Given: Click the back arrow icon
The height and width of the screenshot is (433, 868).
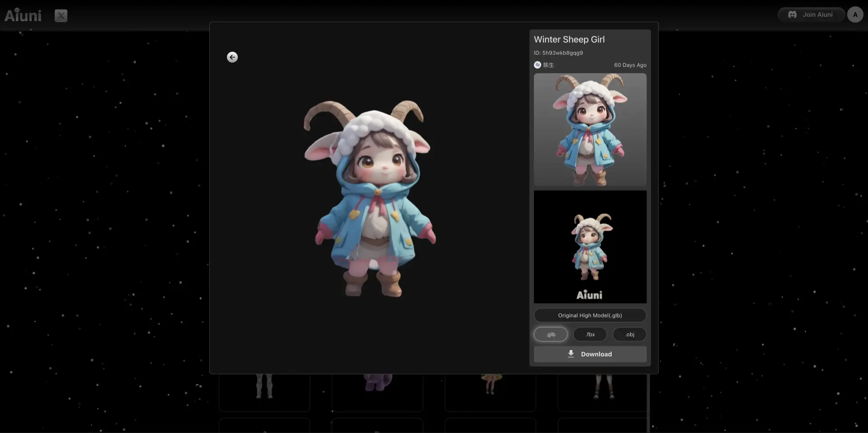Looking at the screenshot, I should coord(232,57).
